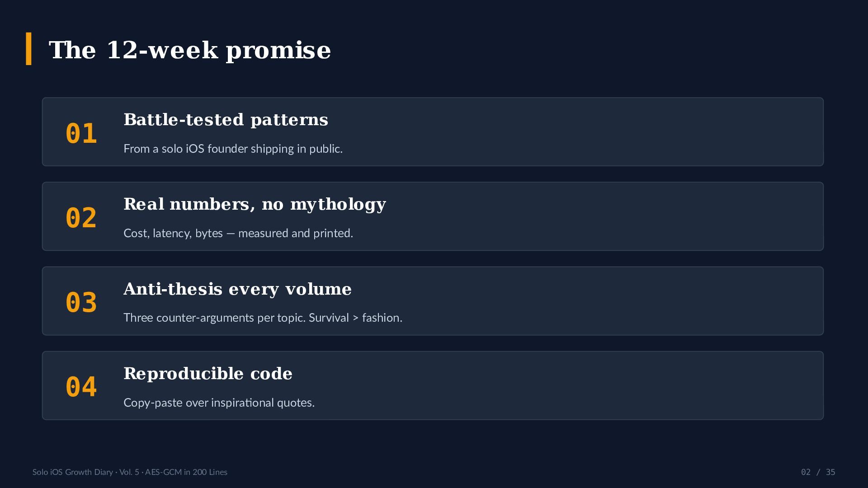Click the orange 03 number badge
The image size is (868, 488).
pyautogui.click(x=81, y=303)
